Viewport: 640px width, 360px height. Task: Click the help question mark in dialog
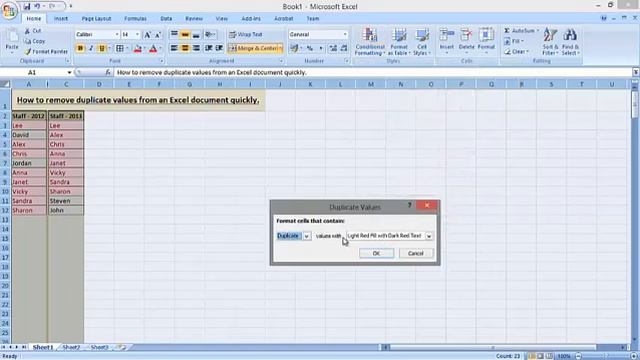pyautogui.click(x=409, y=205)
